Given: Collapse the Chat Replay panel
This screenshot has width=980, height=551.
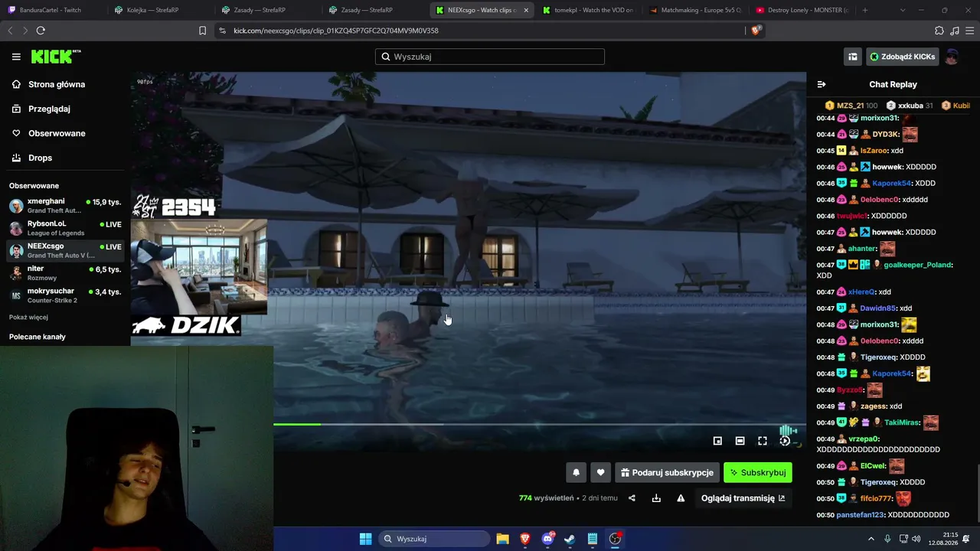Looking at the screenshot, I should coord(822,84).
